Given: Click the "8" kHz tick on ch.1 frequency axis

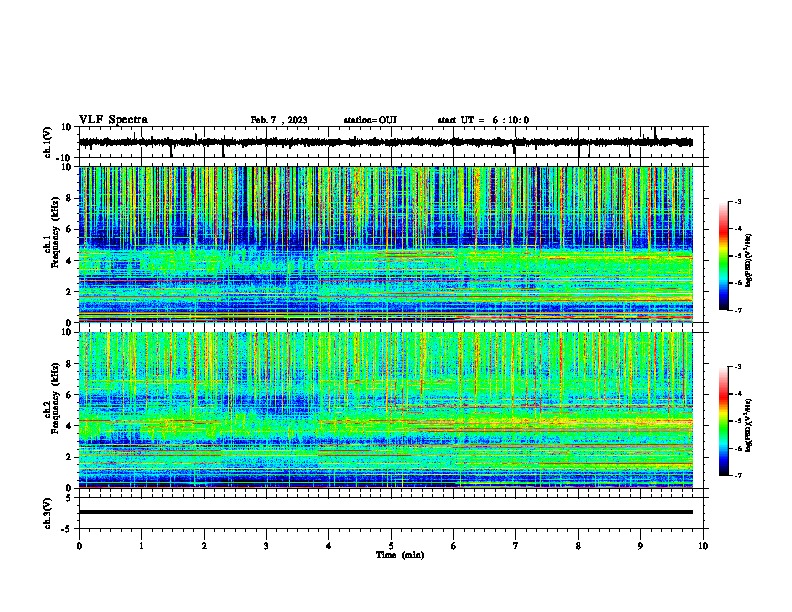Looking at the screenshot, I should [x=70, y=198].
